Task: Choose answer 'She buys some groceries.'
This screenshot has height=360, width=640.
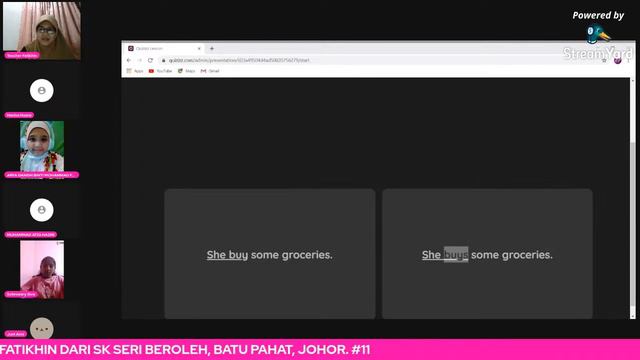Action: coord(487,253)
